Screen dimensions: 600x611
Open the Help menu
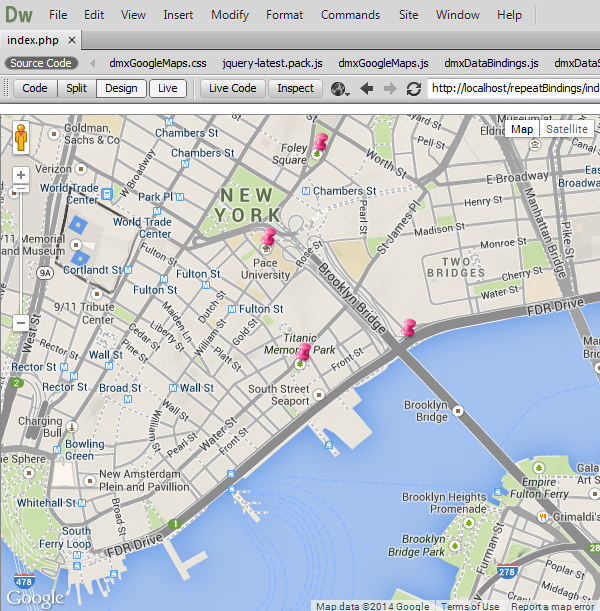[509, 15]
